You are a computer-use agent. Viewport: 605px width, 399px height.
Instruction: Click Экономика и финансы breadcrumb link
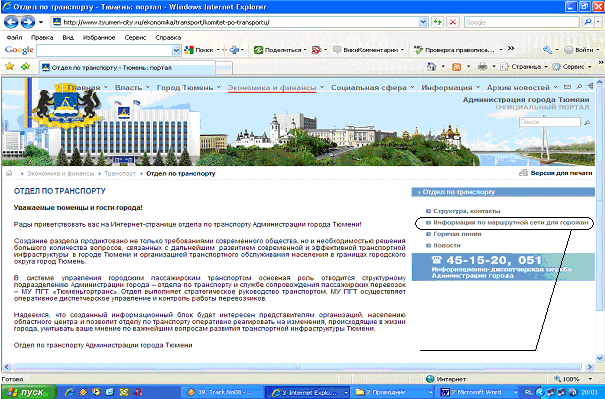(x=60, y=174)
